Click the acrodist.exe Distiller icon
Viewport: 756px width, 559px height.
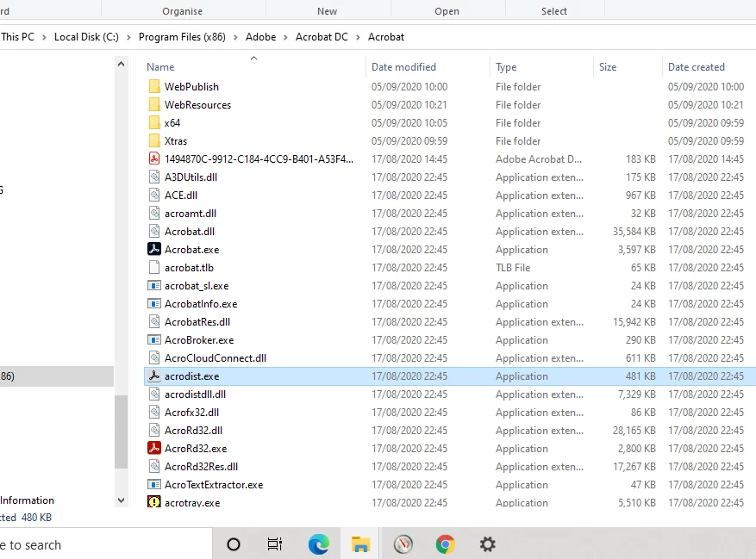point(154,376)
